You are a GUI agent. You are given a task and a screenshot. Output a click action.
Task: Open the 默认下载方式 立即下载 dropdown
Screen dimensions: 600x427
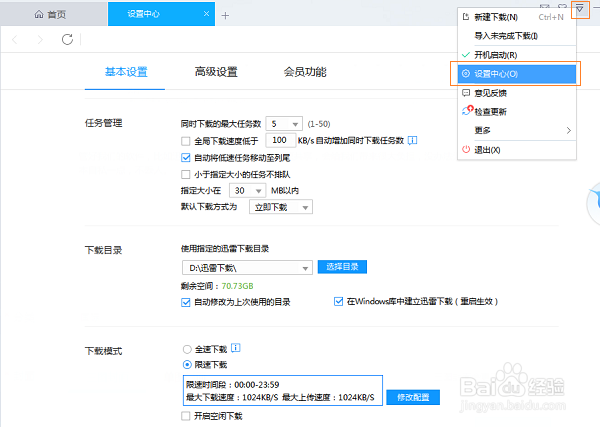(x=281, y=207)
